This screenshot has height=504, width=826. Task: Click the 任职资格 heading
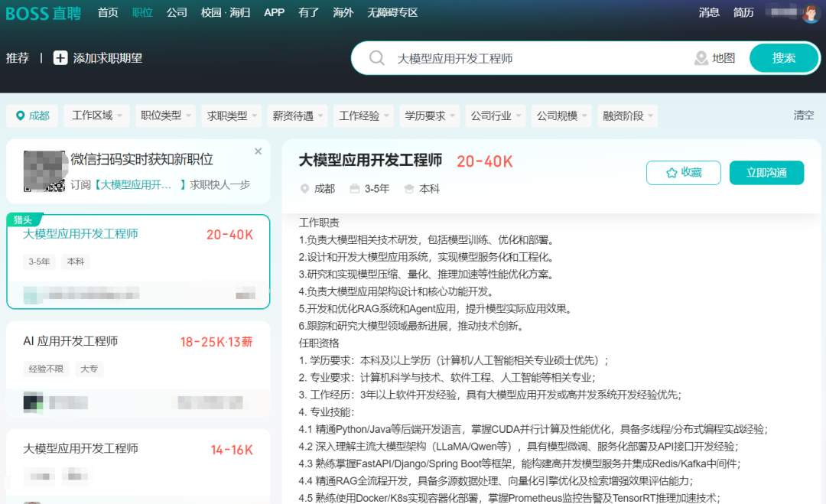coord(319,343)
